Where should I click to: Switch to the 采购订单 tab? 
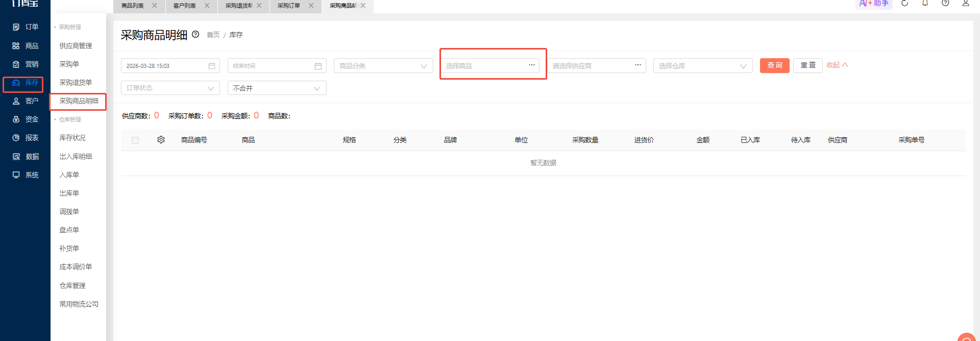[289, 6]
